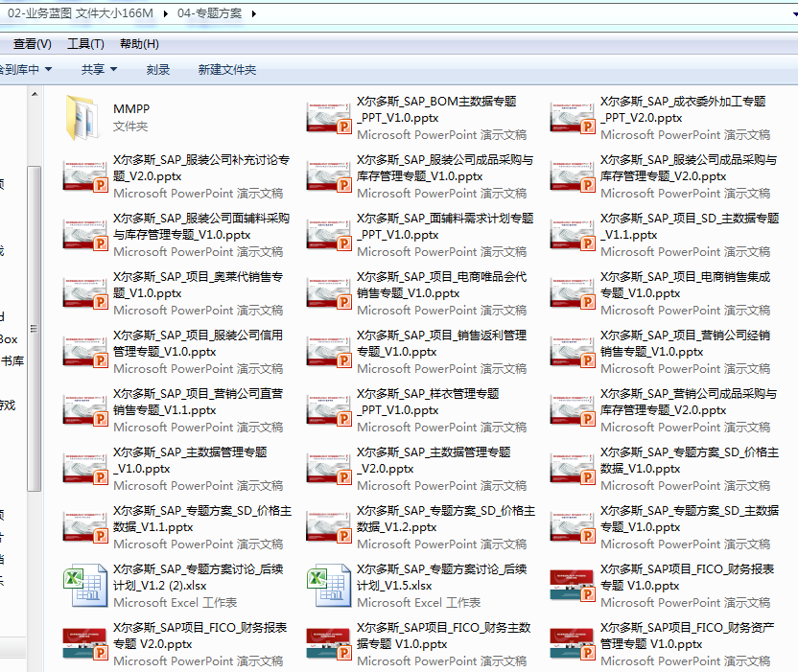Select X尔多斯_SAP_成衣委外加工专题_PPT_V2.0.pptx file icon
The height and width of the screenshot is (672, 798).
pos(573,118)
